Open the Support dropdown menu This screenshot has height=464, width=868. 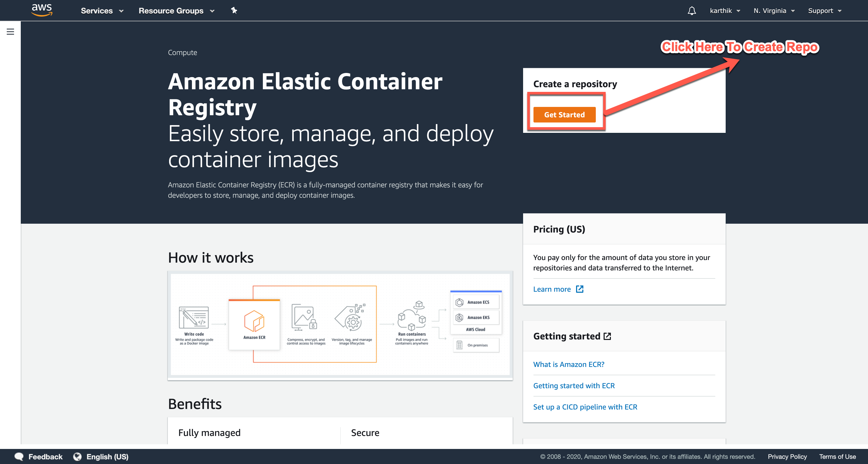[x=825, y=11]
